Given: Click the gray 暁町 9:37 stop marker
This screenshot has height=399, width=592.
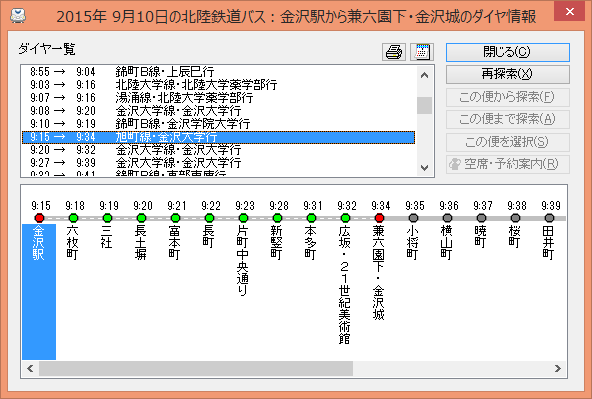Looking at the screenshot, I should click(x=481, y=218).
